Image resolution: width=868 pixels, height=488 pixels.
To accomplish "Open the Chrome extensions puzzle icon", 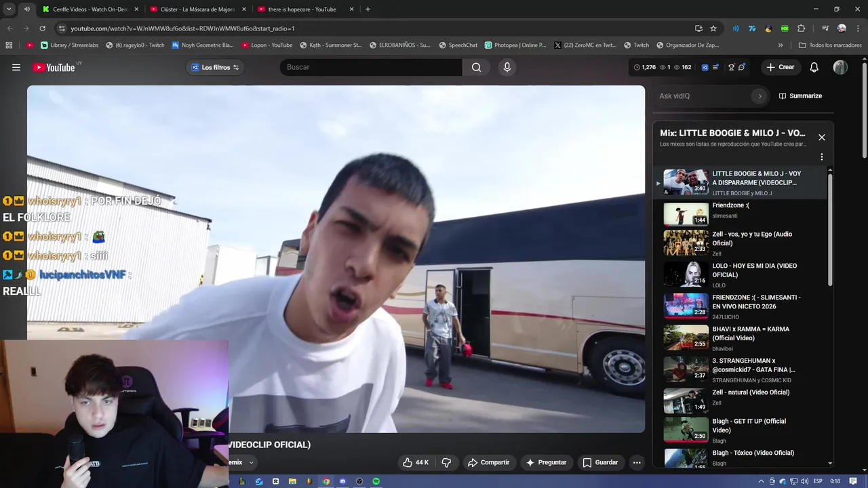I will pyautogui.click(x=801, y=28).
